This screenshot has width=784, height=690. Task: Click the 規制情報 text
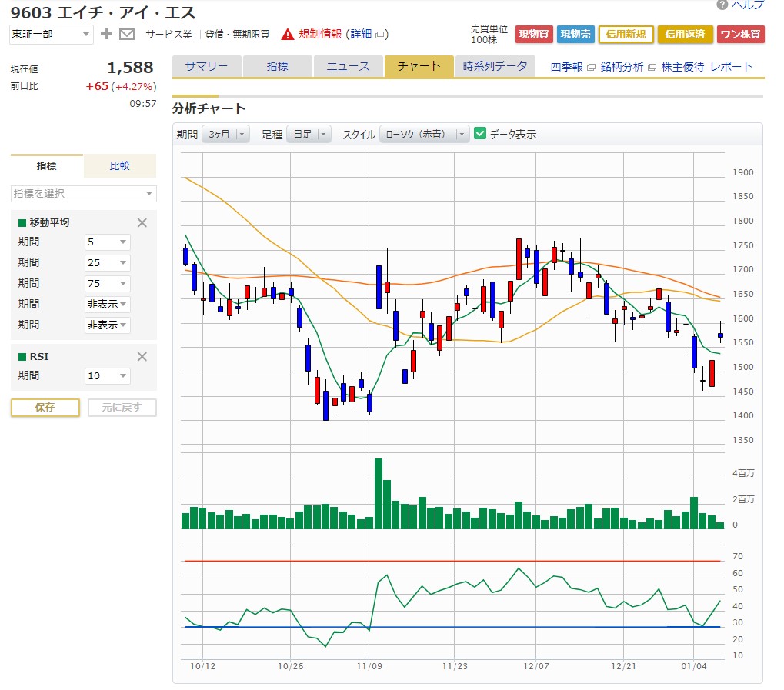point(320,34)
